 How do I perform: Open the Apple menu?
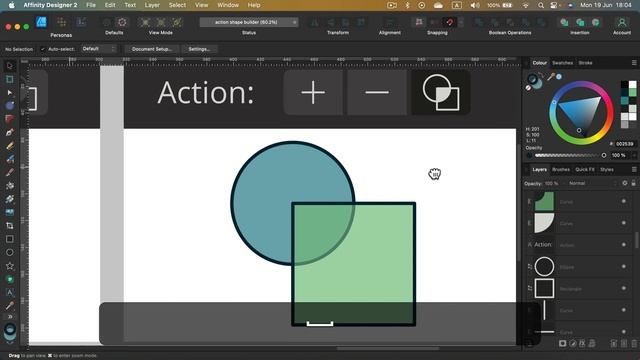click(x=11, y=5)
